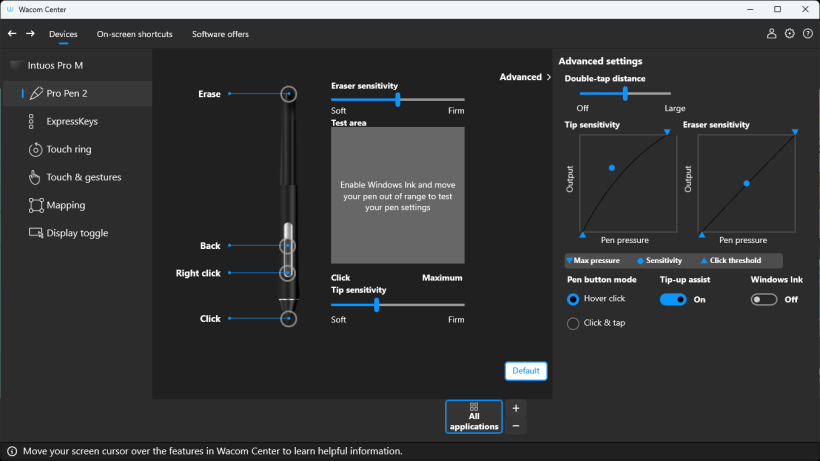Screen dimensions: 820x461
Task: Click the Erase button circle on the pen
Action: point(289,93)
